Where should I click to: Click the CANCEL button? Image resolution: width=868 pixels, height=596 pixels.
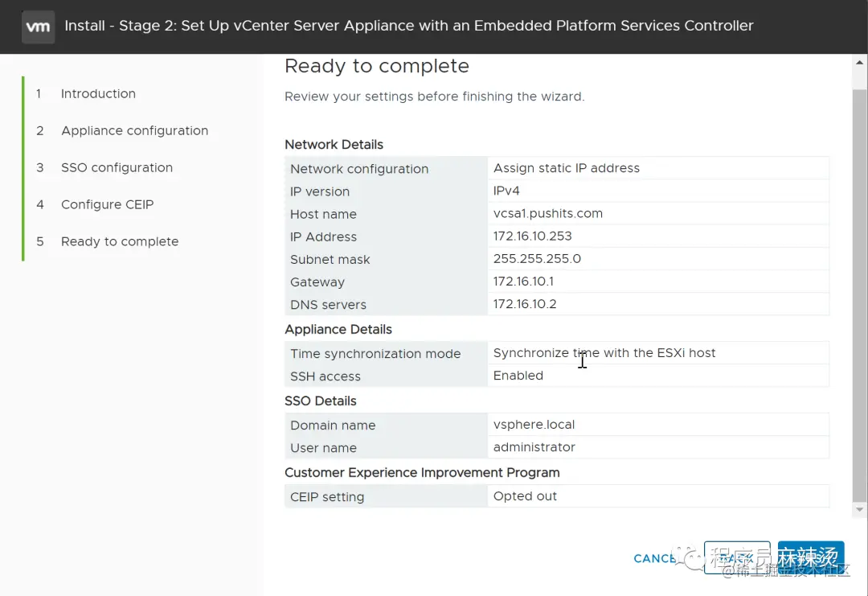[657, 558]
